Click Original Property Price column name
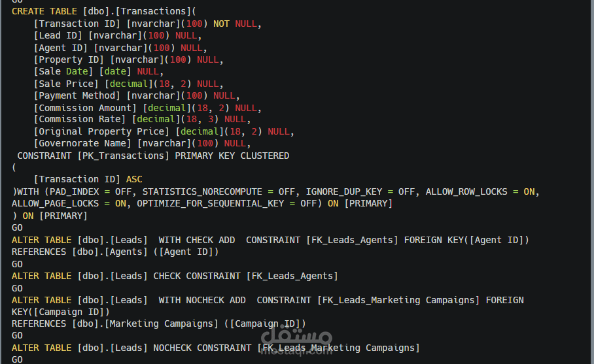This screenshot has height=364, width=594. [x=101, y=131]
